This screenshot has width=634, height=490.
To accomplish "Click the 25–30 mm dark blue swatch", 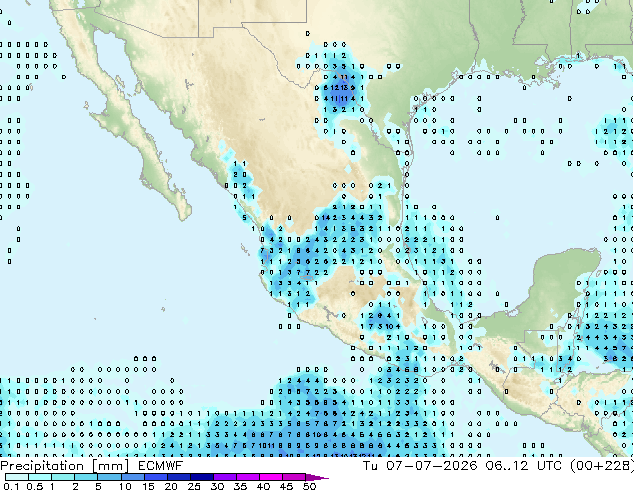I will pos(202,477).
